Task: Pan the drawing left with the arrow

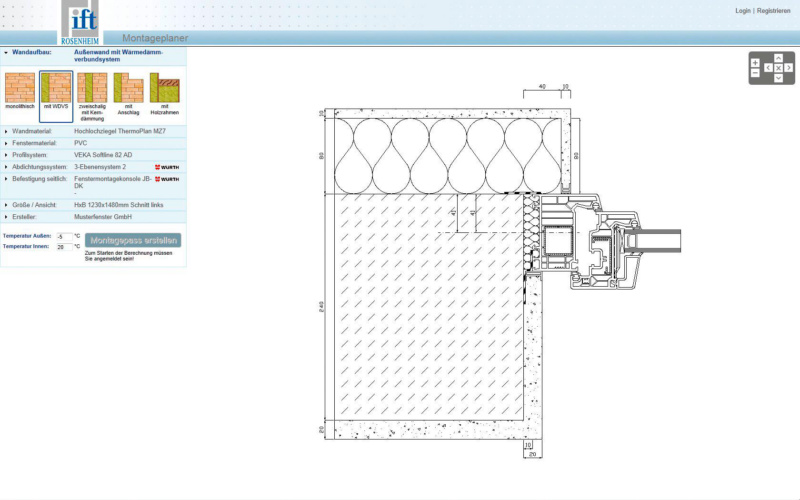Action: tap(768, 68)
